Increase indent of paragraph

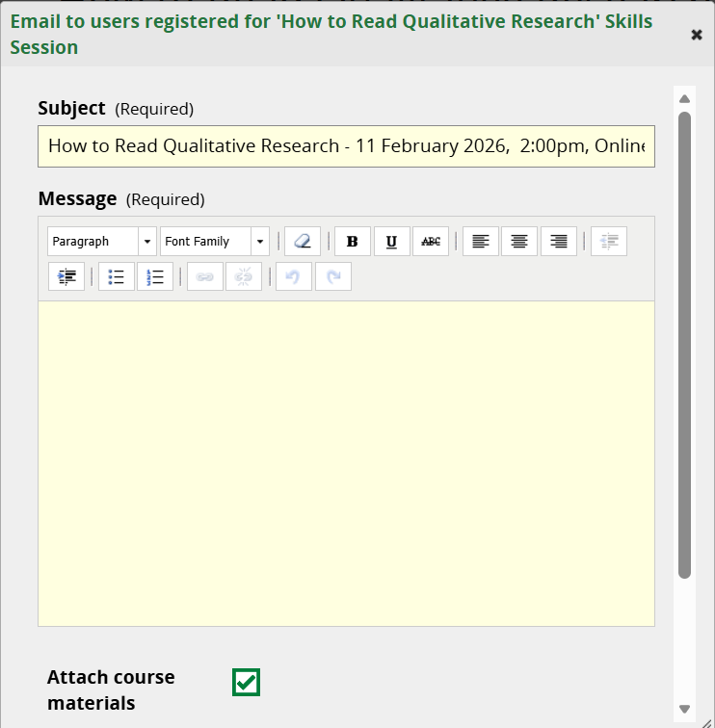tap(66, 276)
